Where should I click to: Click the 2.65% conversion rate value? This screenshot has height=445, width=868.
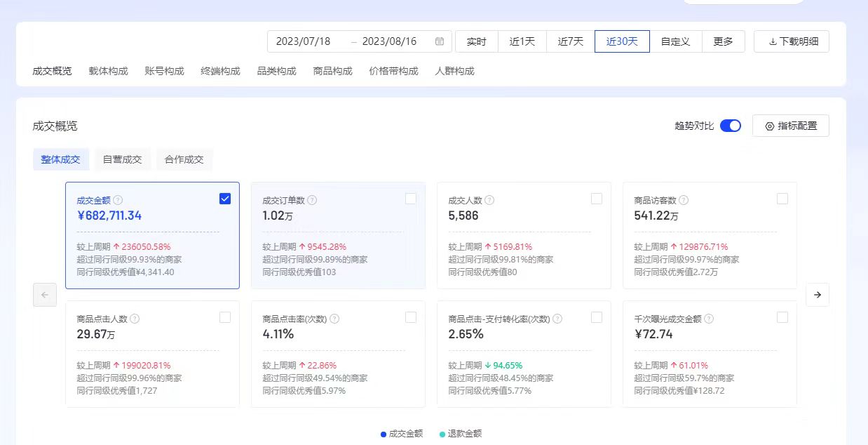[466, 334]
